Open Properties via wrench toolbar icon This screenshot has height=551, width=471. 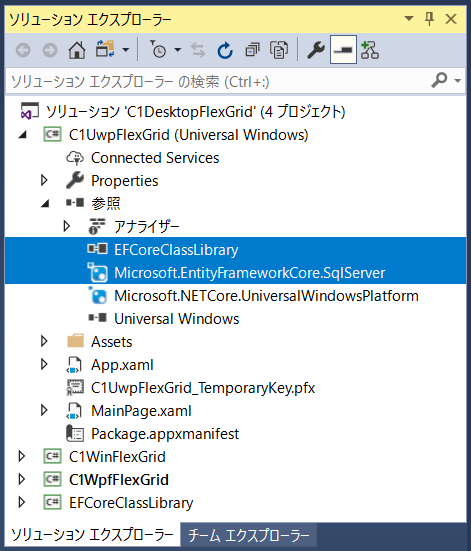316,50
